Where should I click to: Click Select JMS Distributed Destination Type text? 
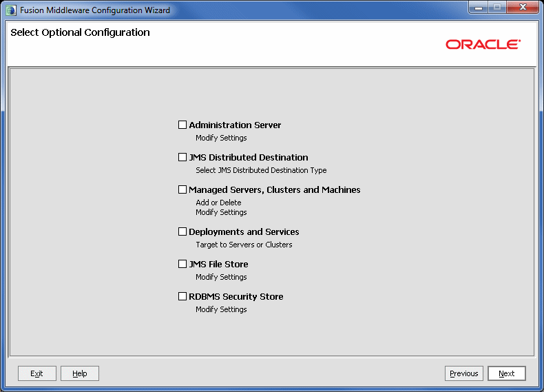coord(261,170)
